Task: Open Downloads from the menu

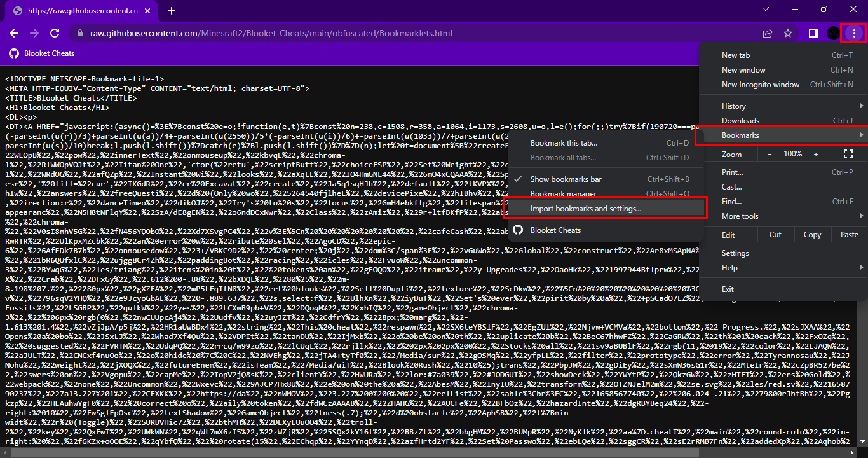Action: pyautogui.click(x=783, y=120)
